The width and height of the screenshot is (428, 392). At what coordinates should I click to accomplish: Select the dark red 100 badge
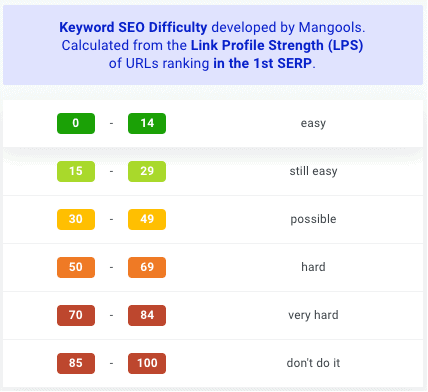[x=147, y=363]
